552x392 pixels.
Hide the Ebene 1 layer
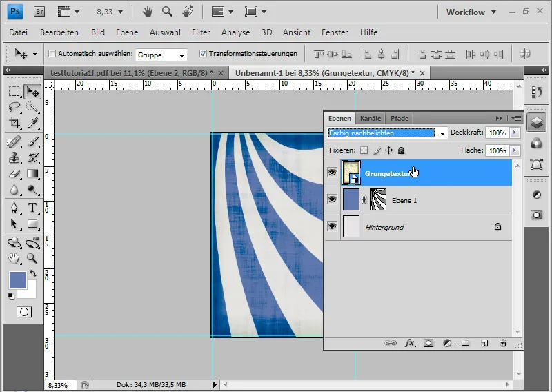[332, 199]
